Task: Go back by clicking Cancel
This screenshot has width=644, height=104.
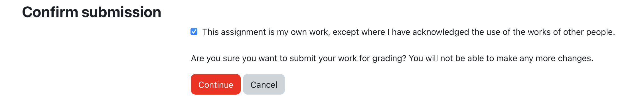Action: (264, 84)
